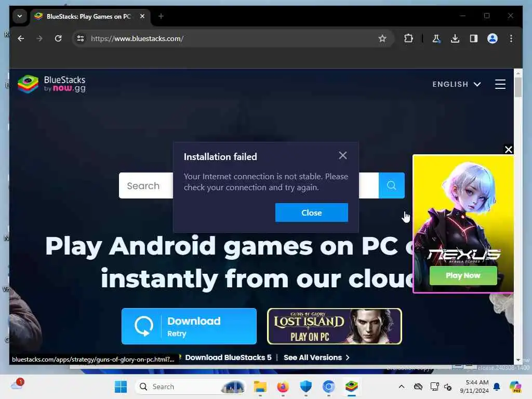Click the BlueStacks icon in the taskbar
532x399 pixels.
click(352, 387)
